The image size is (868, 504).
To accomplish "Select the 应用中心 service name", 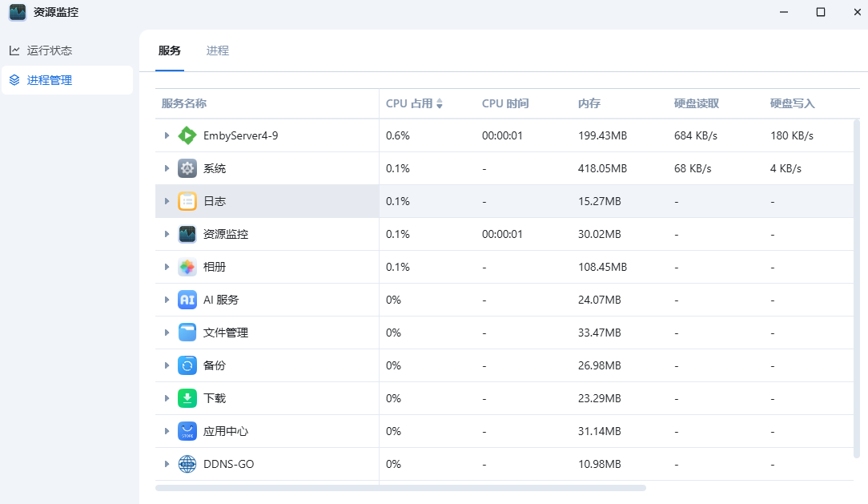I will click(226, 431).
